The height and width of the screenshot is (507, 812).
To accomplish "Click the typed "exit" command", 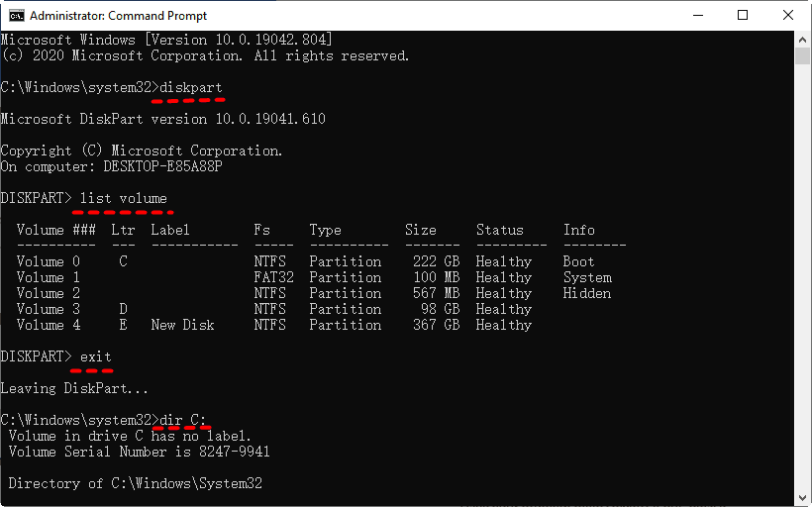I will 96,356.
